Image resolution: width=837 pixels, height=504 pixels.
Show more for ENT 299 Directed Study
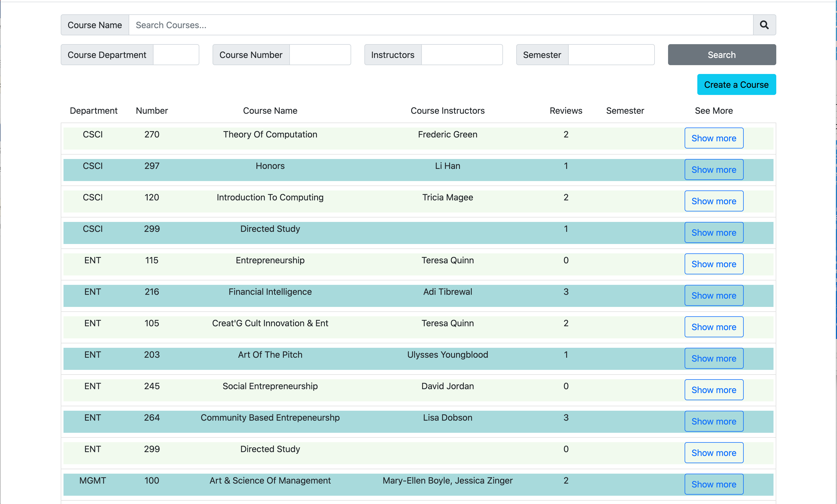(x=714, y=453)
